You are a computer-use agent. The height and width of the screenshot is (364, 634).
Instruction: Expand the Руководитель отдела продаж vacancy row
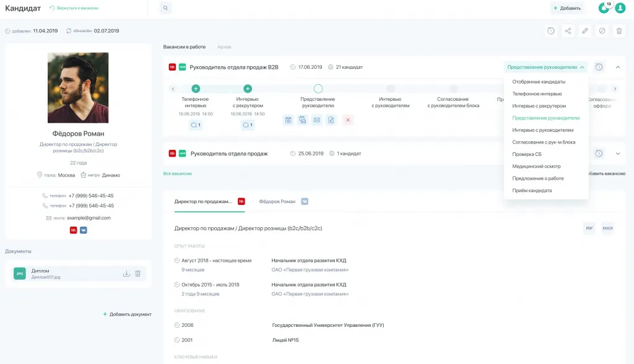coord(617,154)
